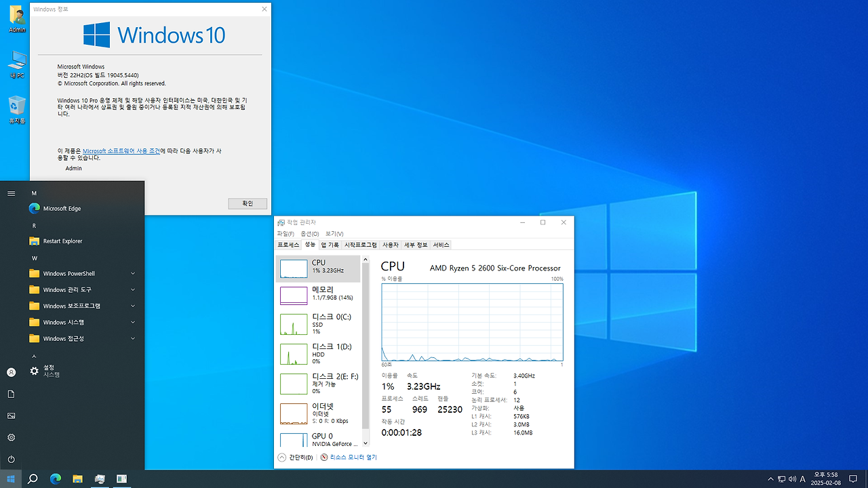868x488 pixels.
Task: Switch to the 프로세스 tab
Action: [288, 245]
